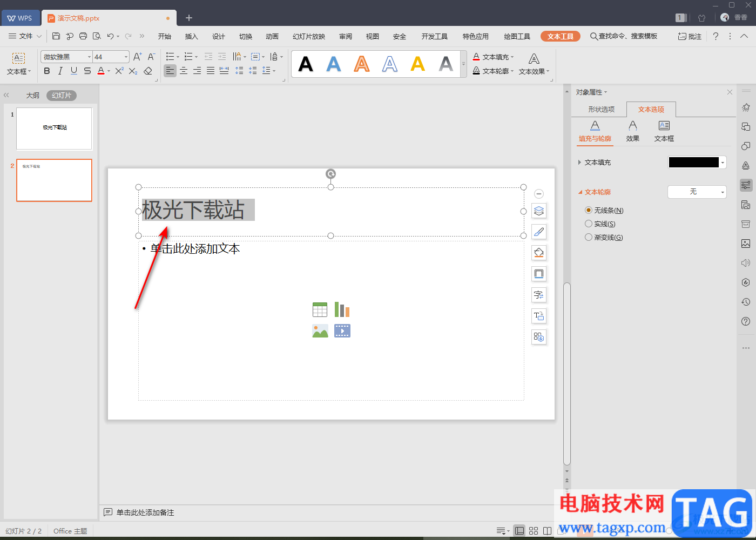Select the Gradient line (渐变线) option
Image resolution: width=756 pixels, height=540 pixels.
point(604,237)
